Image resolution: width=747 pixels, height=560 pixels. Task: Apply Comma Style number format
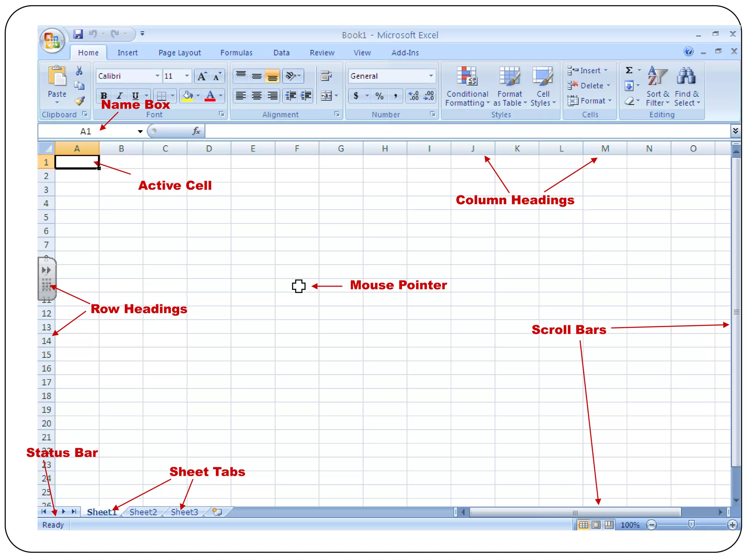(395, 96)
